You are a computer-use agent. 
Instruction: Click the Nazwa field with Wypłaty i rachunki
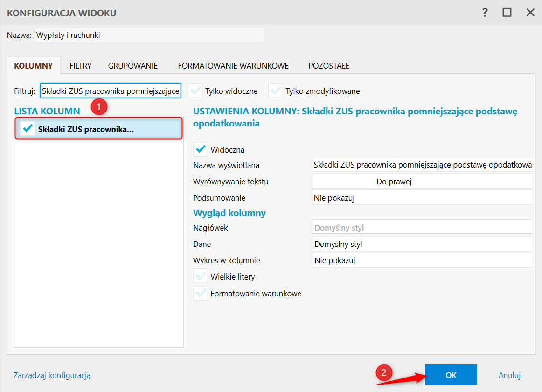point(149,35)
